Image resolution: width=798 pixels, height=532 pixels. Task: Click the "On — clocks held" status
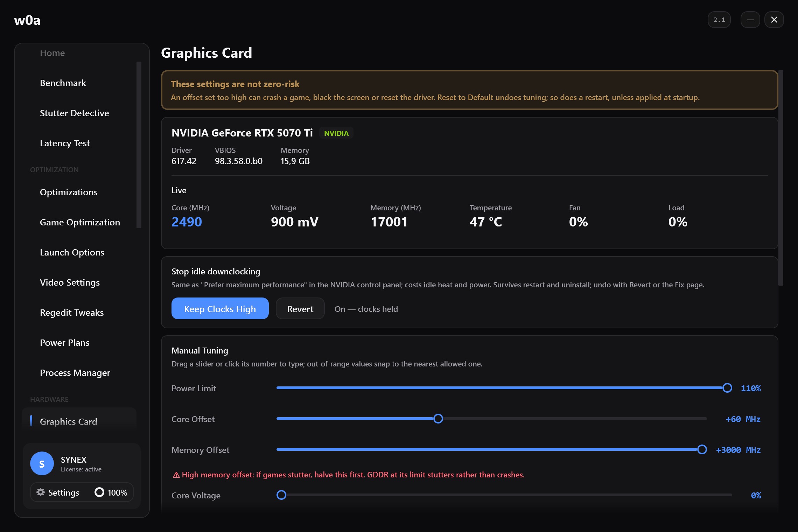(x=366, y=309)
